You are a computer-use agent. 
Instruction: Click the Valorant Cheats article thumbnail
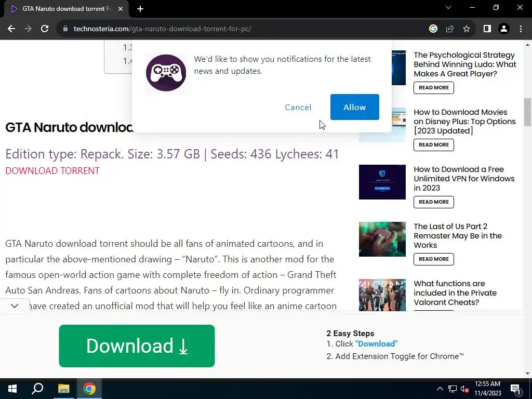pos(382,295)
